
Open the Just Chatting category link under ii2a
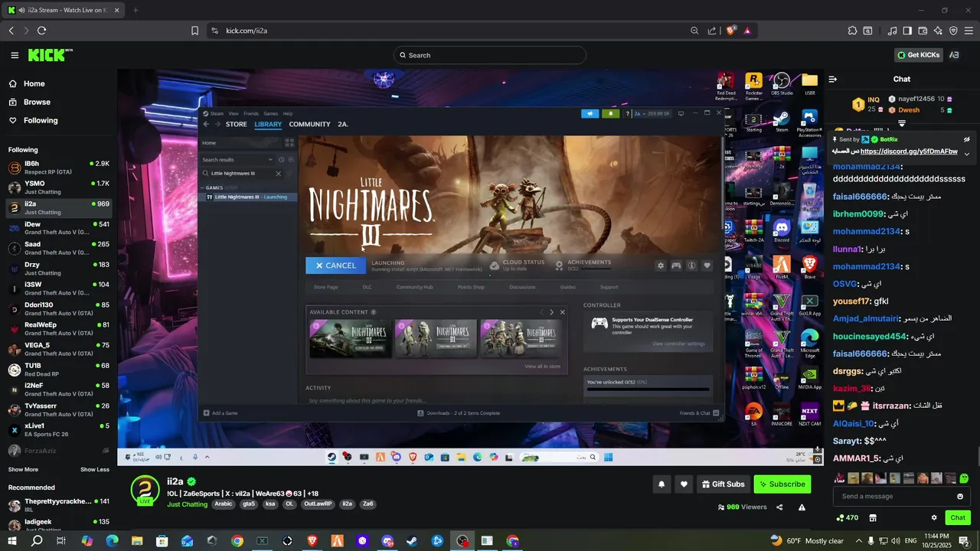coord(187,504)
